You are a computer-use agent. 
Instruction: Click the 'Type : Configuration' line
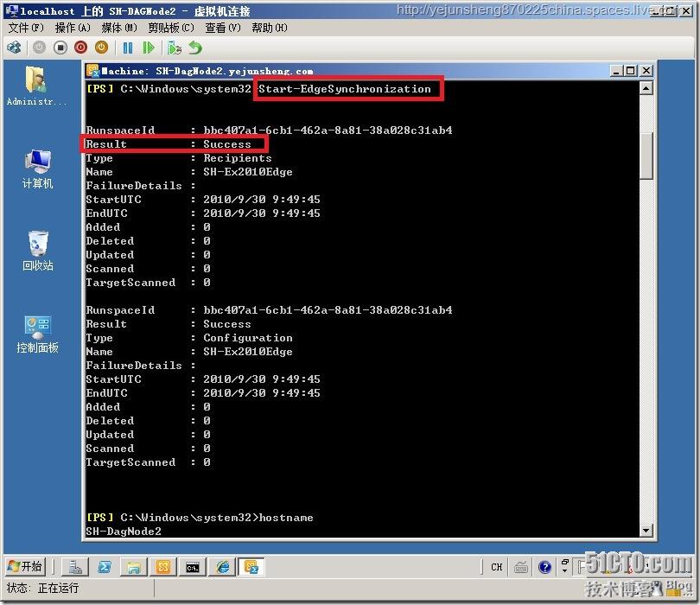click(189, 338)
